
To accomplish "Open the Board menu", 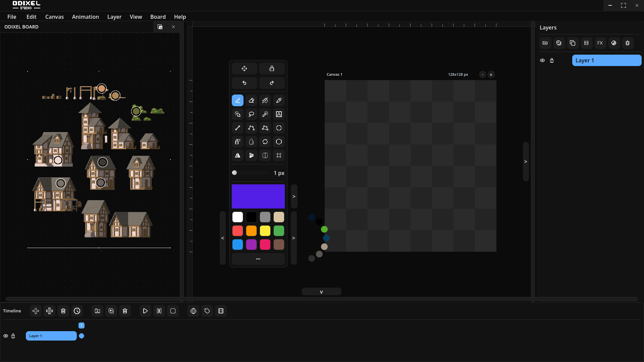I will coord(158,17).
